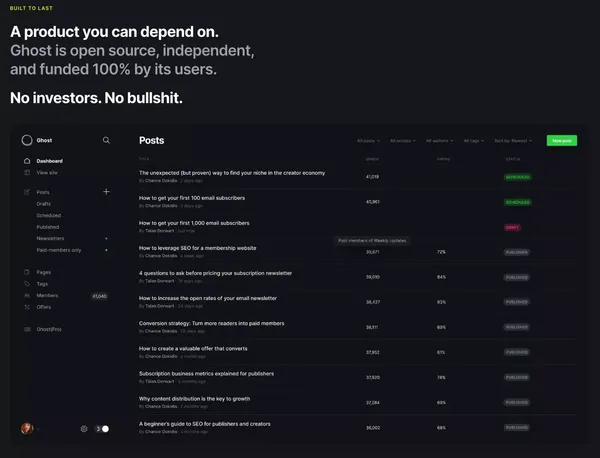Click the 72% open rate value
The image size is (600, 458).
[x=441, y=252]
